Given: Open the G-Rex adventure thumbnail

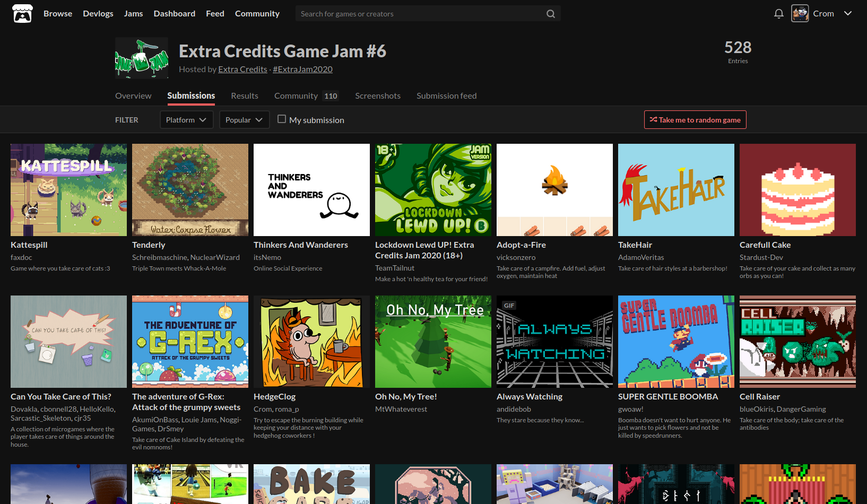Looking at the screenshot, I should point(190,342).
